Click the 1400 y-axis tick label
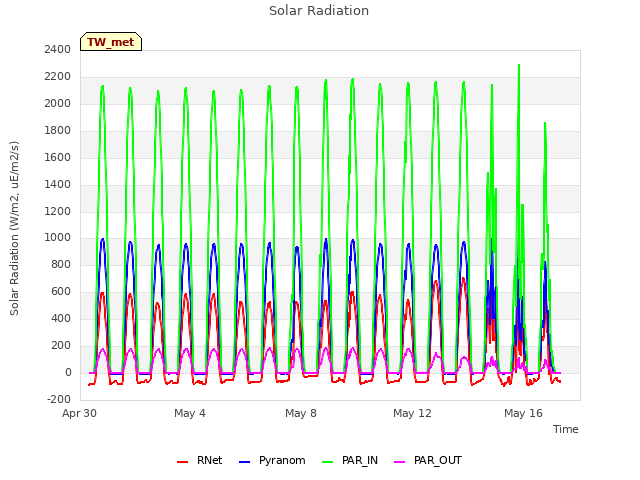 pyautogui.click(x=58, y=184)
